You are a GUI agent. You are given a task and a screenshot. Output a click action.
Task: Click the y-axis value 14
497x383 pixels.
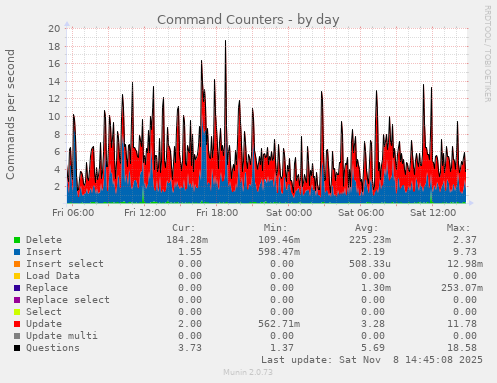(x=54, y=81)
